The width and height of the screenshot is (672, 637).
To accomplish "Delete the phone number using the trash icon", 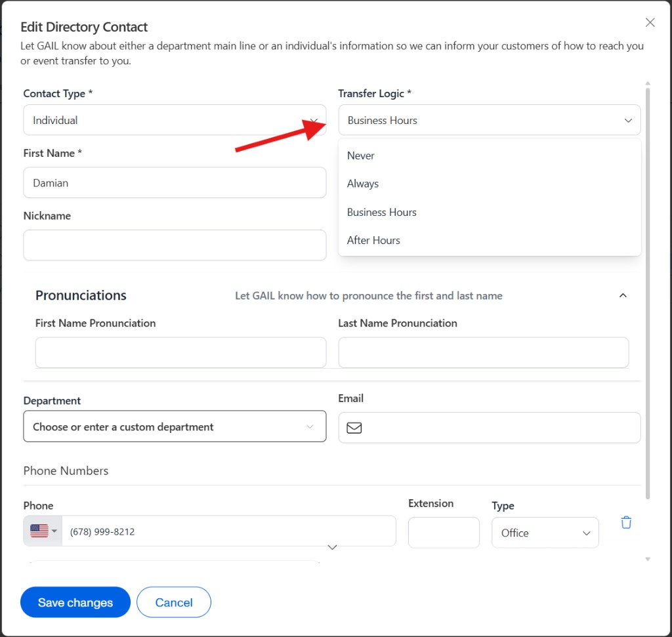I will click(626, 522).
